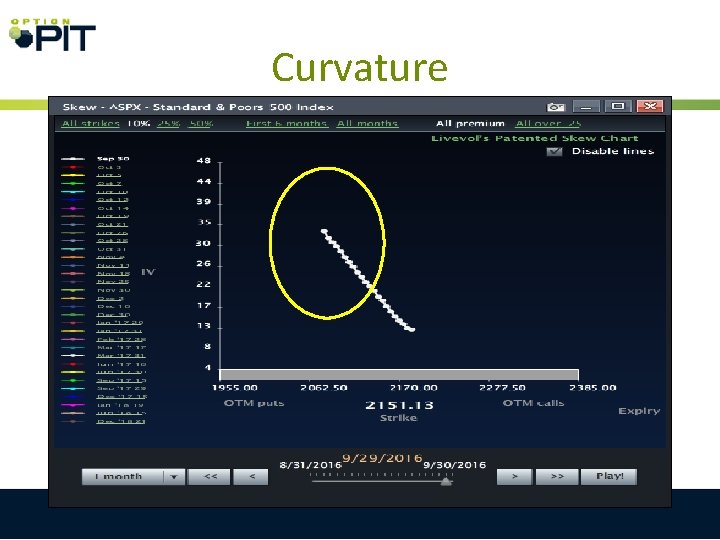
Task: Click the magenta Jan '18 19 legend marker
Action: 73,405
